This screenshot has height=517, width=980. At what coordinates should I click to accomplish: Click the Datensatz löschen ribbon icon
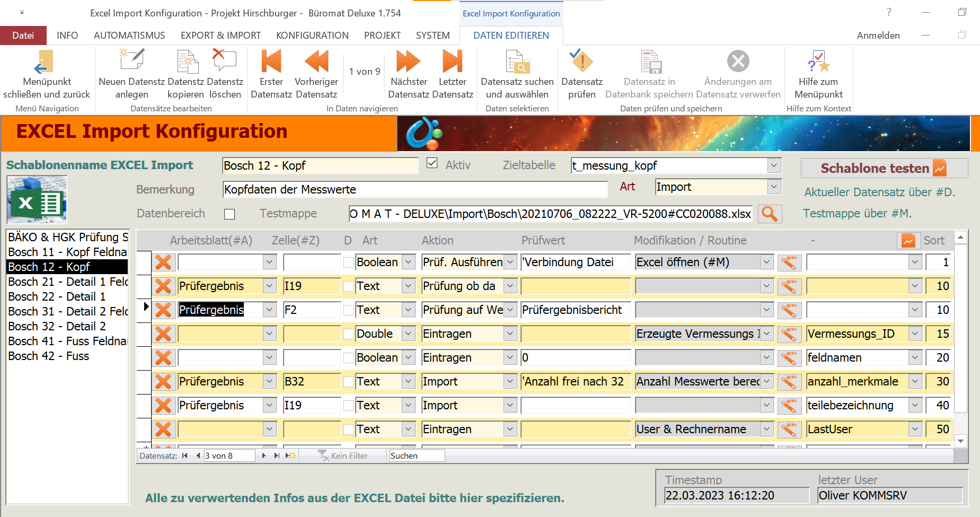[x=225, y=61]
